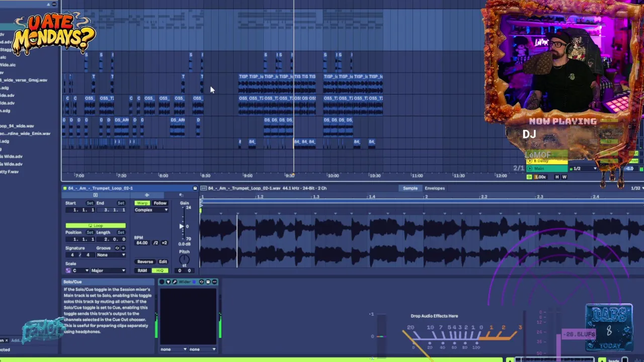Click the commit groove arrow icon
The width and height of the screenshot is (644, 362).
123,248
